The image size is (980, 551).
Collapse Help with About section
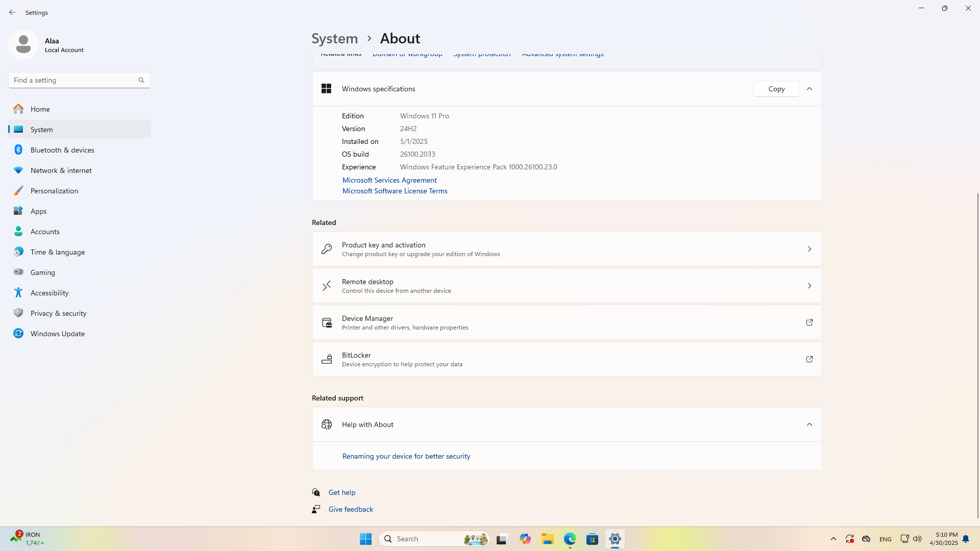(810, 424)
